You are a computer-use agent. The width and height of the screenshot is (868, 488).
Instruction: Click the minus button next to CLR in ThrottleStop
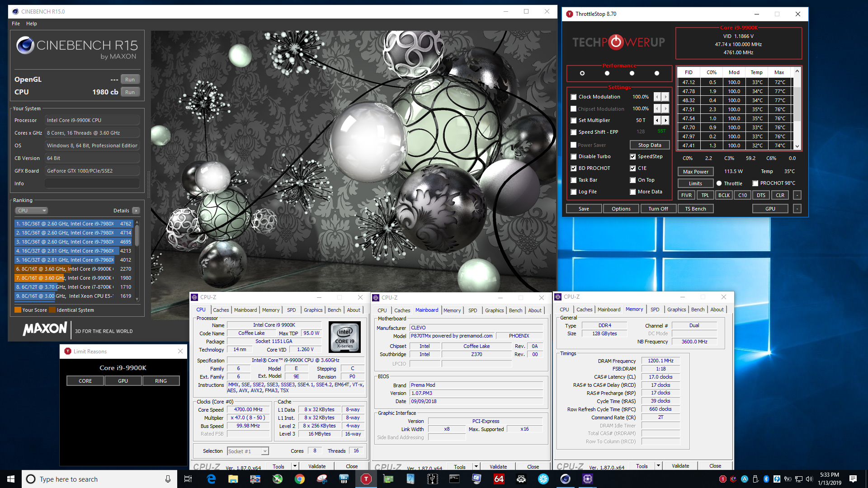tap(797, 195)
